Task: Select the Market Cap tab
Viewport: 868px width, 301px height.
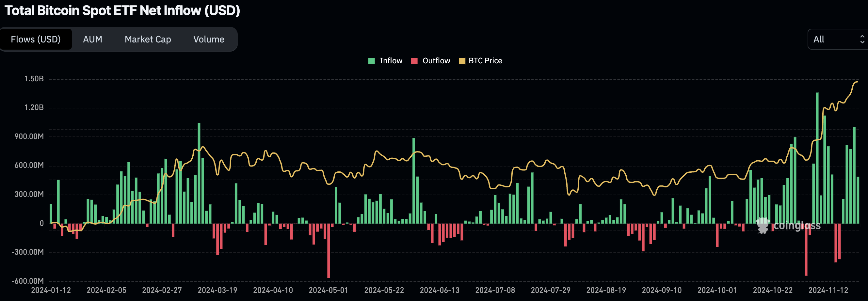Action: pos(148,40)
